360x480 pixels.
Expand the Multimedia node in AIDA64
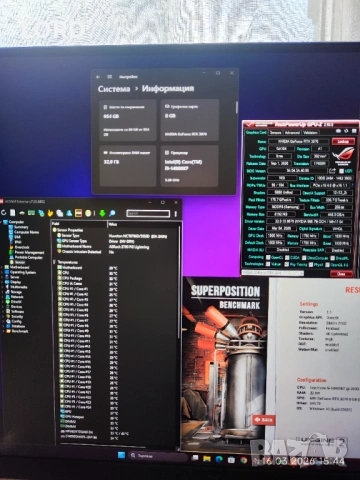pyautogui.click(x=2, y=287)
